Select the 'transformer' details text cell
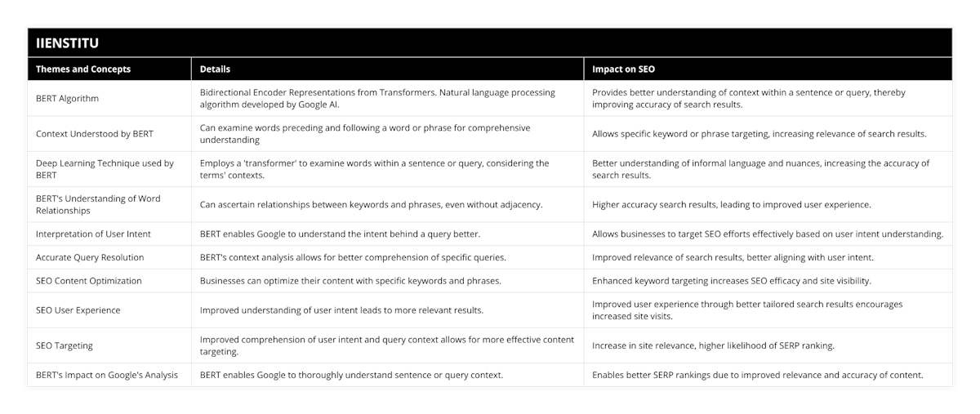Screen dimensions: 980x414 click(374, 169)
